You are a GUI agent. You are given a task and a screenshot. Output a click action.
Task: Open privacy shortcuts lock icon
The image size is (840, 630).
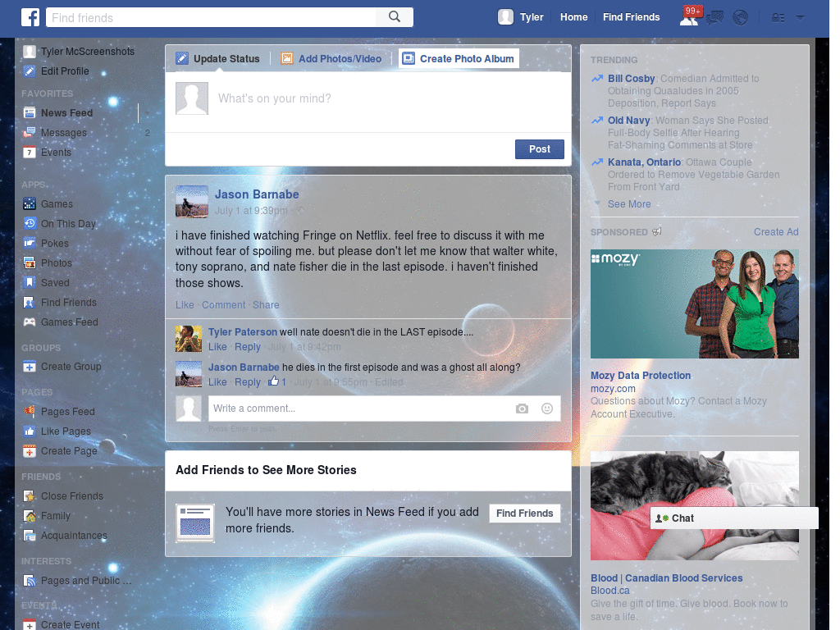pos(778,18)
